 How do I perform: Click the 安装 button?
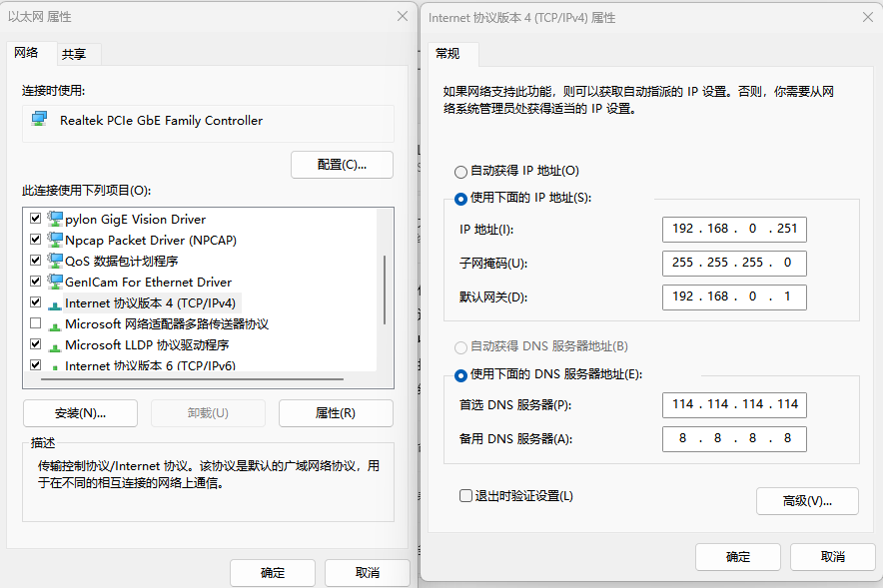click(x=80, y=413)
